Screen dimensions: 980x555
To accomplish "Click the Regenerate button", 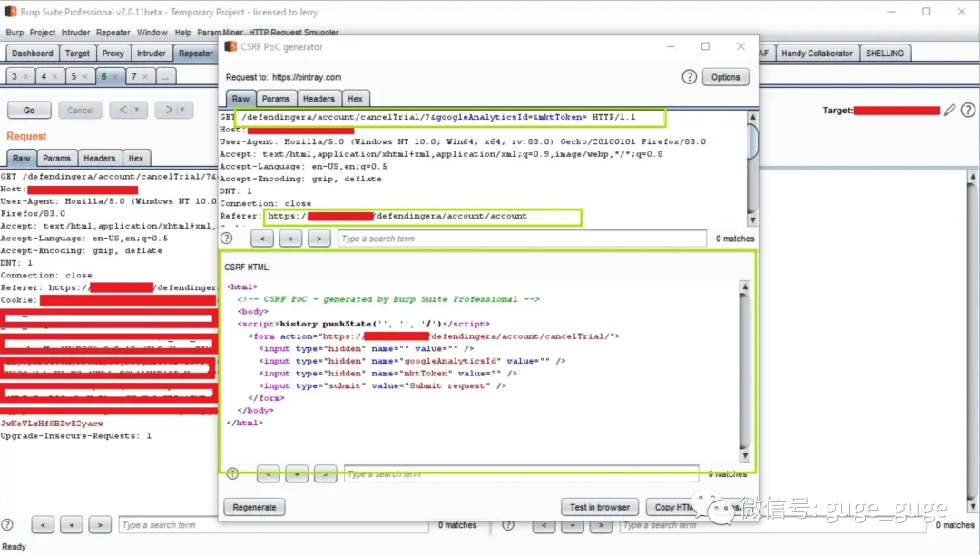I will click(x=254, y=507).
